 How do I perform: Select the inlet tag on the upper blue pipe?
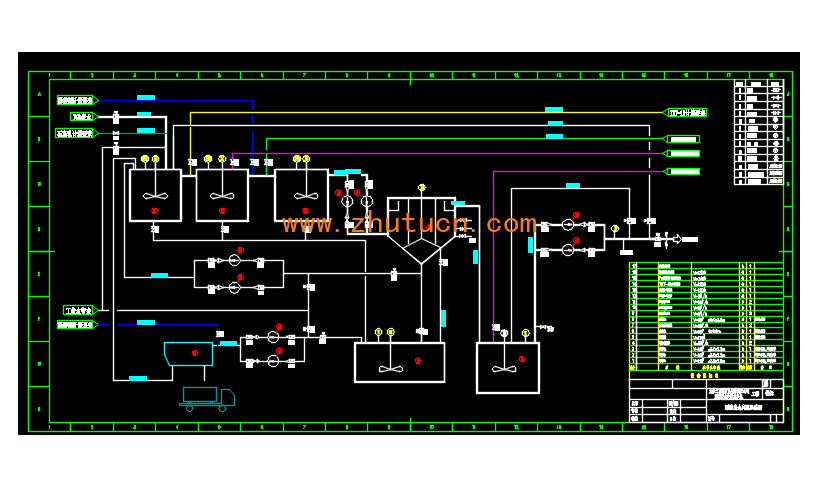78,100
